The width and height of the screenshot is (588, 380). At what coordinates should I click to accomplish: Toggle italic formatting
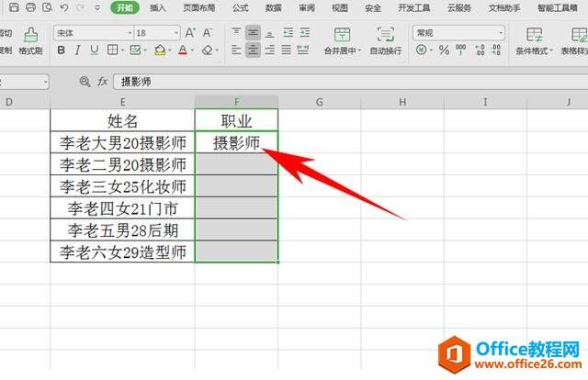pyautogui.click(x=77, y=50)
